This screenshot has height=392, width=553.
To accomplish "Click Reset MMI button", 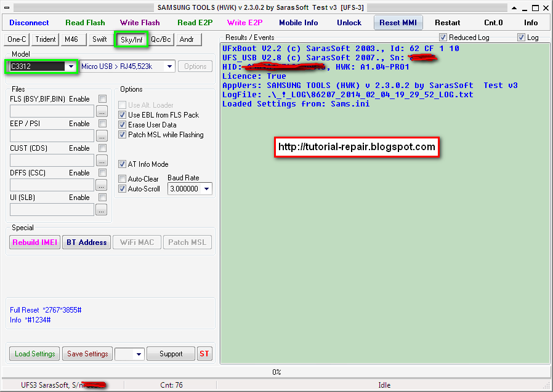I will tap(398, 23).
